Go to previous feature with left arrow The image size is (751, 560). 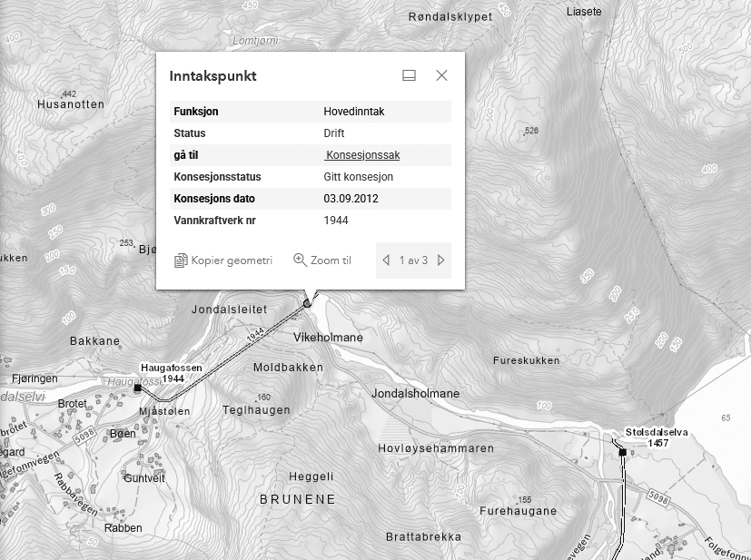tap(386, 260)
